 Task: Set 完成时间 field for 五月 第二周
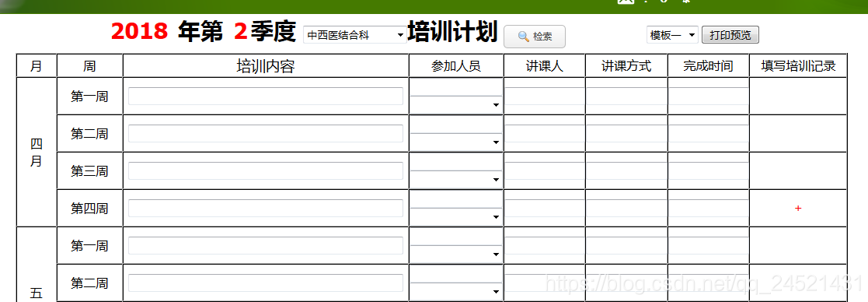click(x=709, y=283)
